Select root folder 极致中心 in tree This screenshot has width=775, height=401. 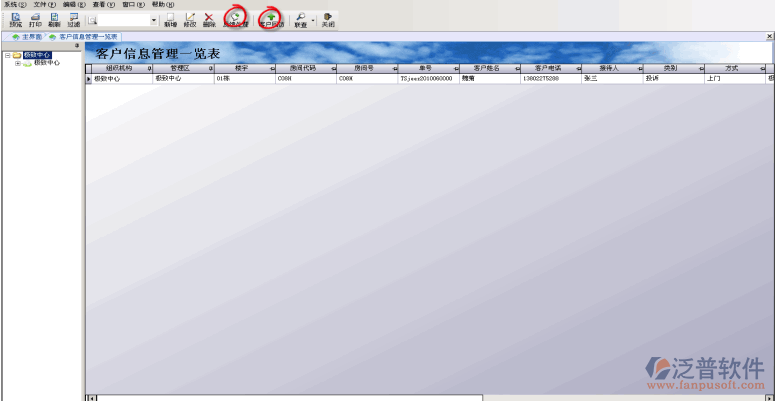[x=37, y=55]
